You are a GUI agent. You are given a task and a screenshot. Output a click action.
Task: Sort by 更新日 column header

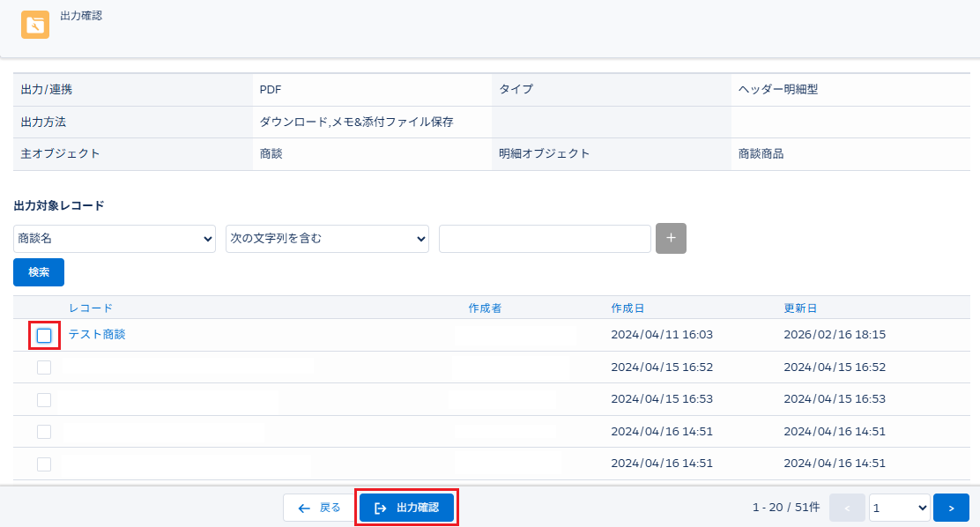pyautogui.click(x=800, y=308)
